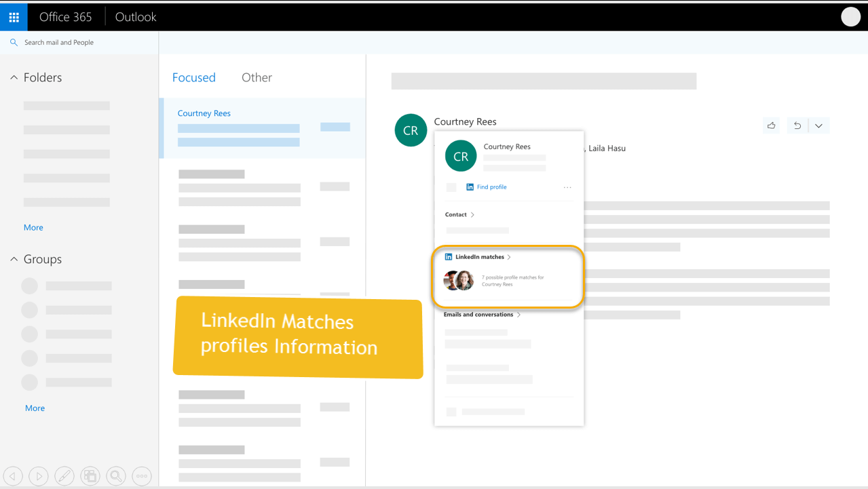Click the reply arrow icon
Viewport: 868px width, 489px height.
click(x=797, y=125)
